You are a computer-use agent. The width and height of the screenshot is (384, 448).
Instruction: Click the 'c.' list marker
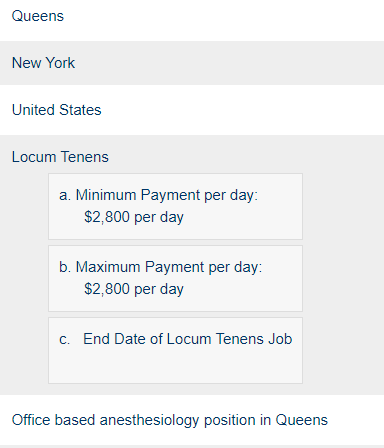(x=64, y=339)
